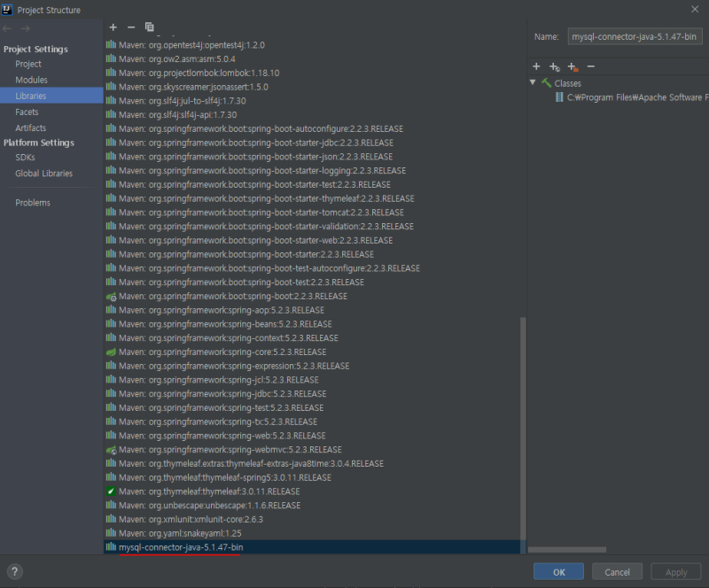Click the add classes plus icon
Image resolution: width=709 pixels, height=588 pixels.
pyautogui.click(x=536, y=66)
